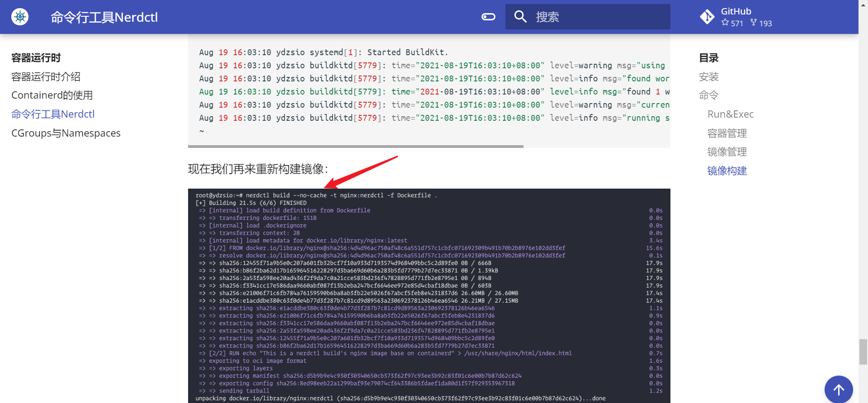
Task: Jump to 容器管理 in table of contents
Action: [727, 133]
